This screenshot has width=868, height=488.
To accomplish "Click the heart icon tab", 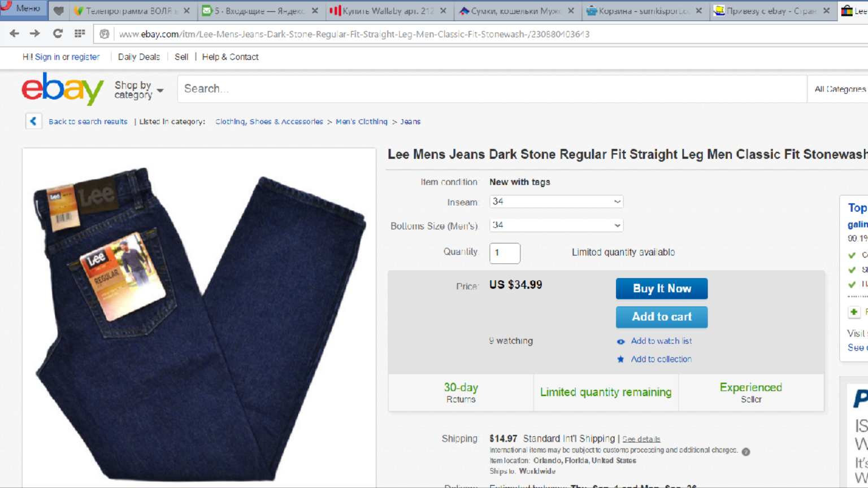I will 58,11.
